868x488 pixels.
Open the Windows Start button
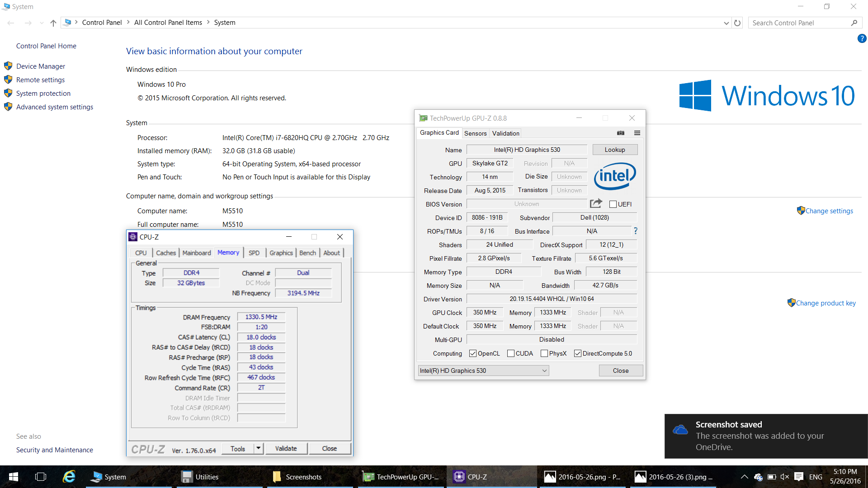click(14, 477)
